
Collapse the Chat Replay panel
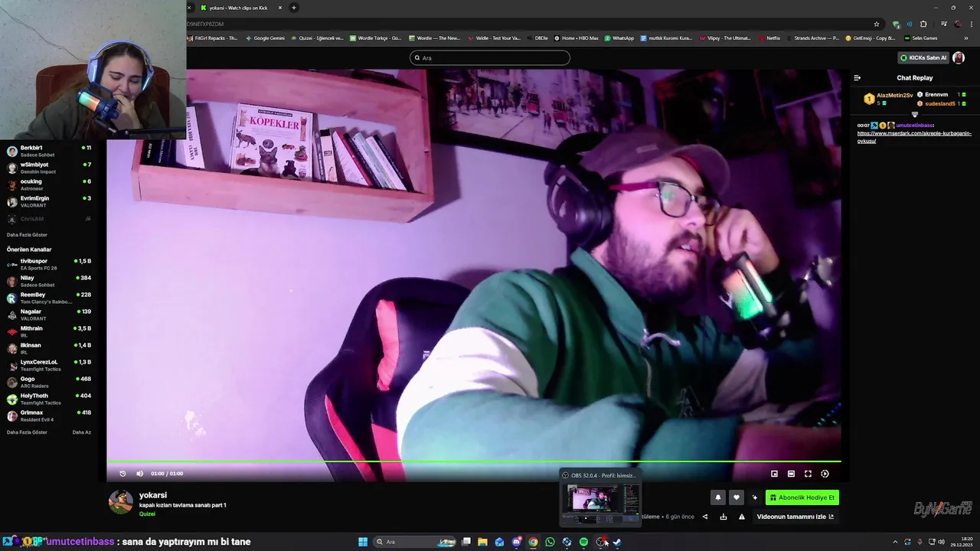pyautogui.click(x=857, y=77)
